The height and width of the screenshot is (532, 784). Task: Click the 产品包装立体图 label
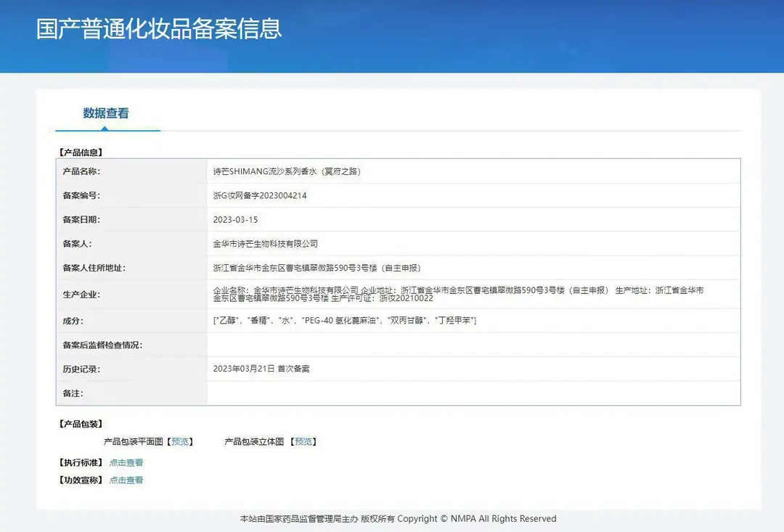click(x=254, y=441)
